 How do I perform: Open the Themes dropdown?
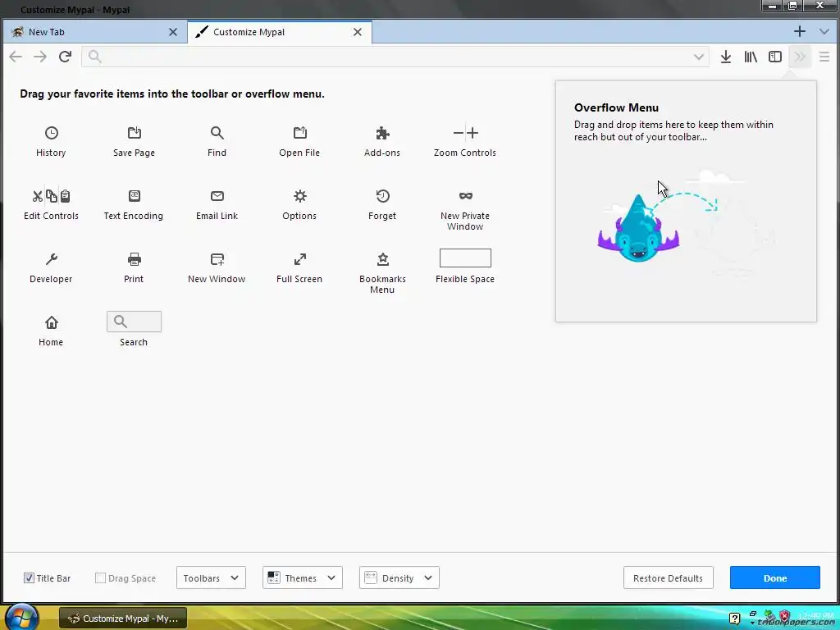302,578
